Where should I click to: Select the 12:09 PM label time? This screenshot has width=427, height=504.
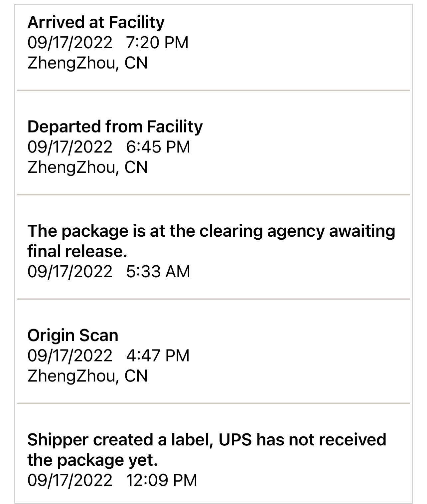[162, 480]
